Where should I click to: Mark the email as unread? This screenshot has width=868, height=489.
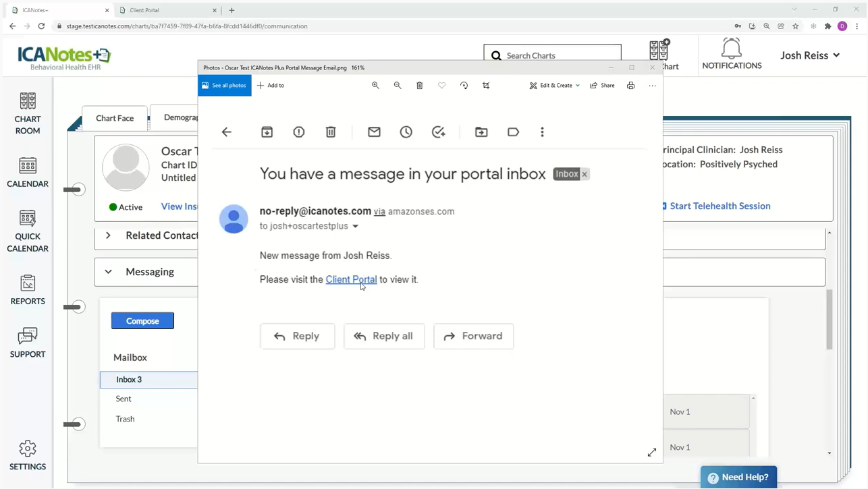[x=374, y=132]
